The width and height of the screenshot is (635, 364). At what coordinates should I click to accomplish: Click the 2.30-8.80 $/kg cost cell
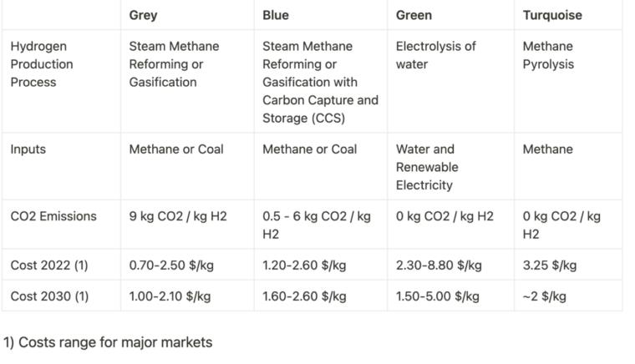439,265
